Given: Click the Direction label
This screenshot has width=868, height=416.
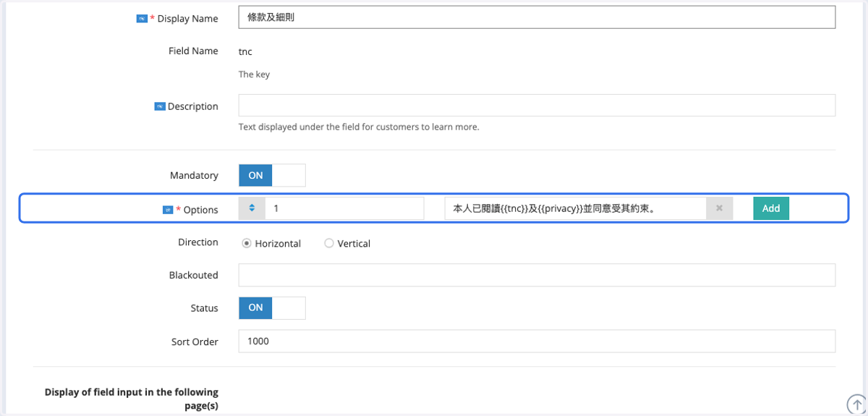Looking at the screenshot, I should (x=198, y=242).
